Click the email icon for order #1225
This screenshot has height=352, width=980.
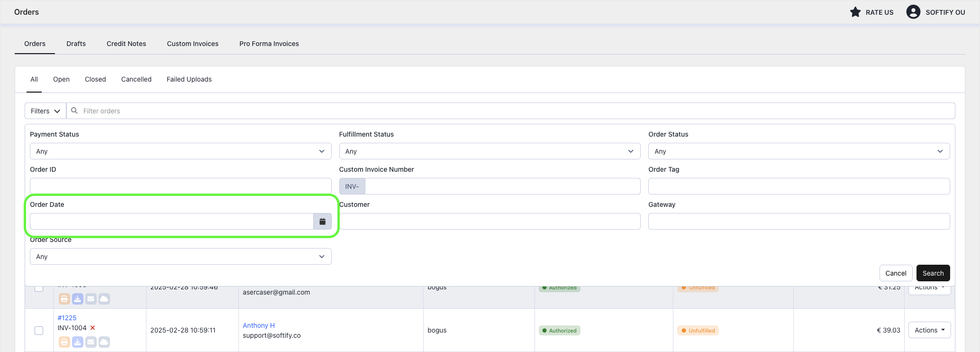coord(91,342)
